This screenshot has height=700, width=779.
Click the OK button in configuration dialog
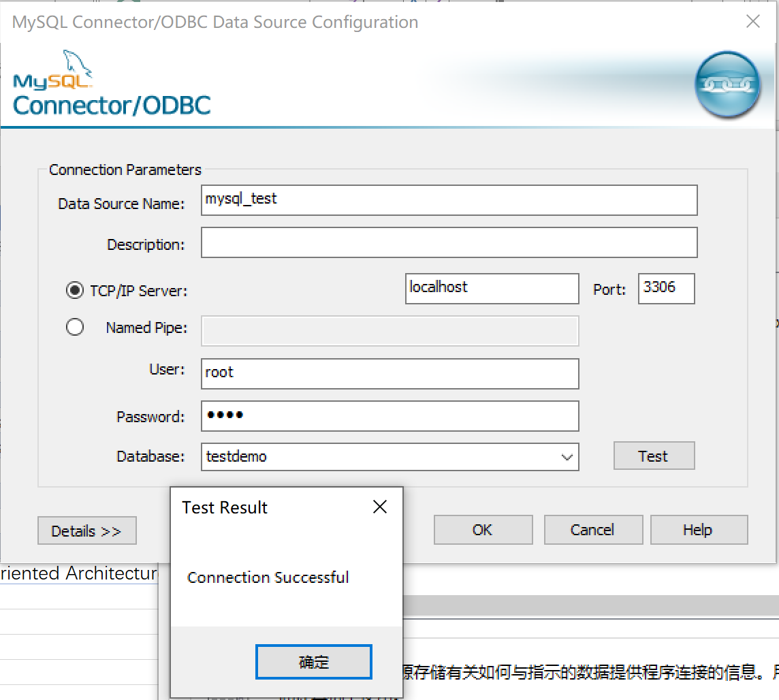(x=483, y=530)
